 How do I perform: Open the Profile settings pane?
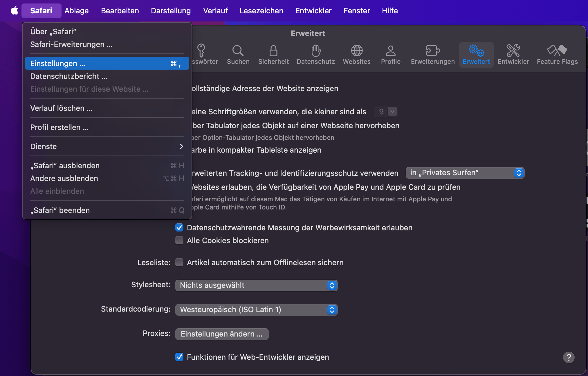(x=391, y=55)
